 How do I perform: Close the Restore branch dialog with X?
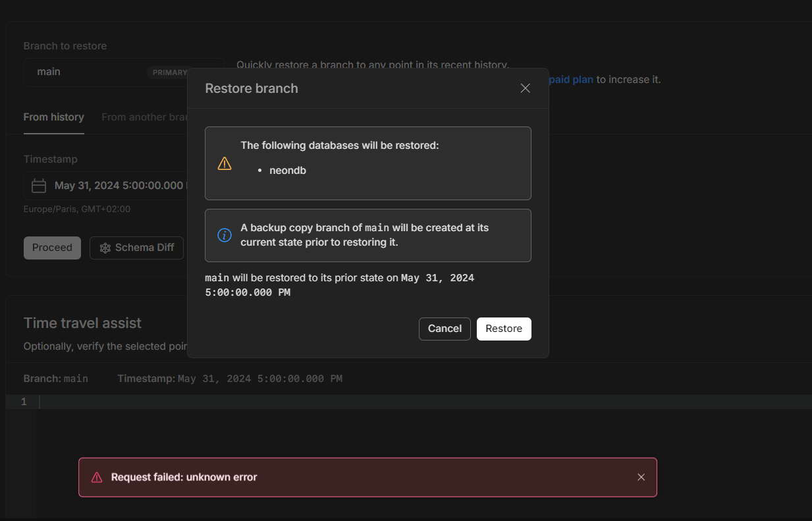(525, 88)
